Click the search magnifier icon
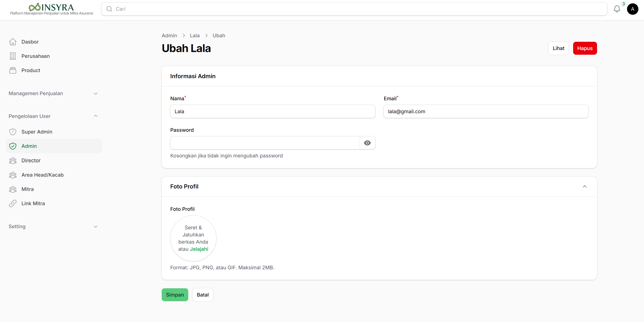 click(x=109, y=9)
